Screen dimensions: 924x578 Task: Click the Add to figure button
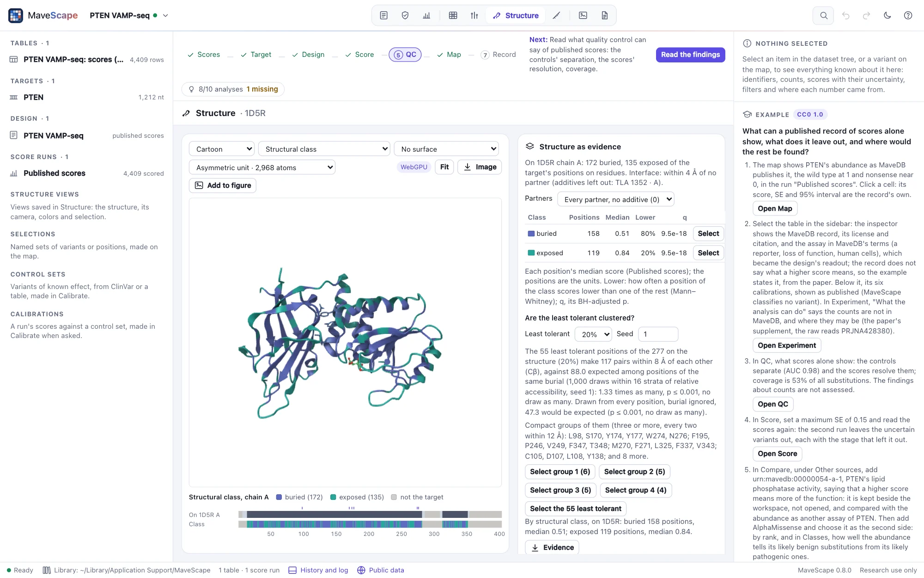tap(223, 185)
